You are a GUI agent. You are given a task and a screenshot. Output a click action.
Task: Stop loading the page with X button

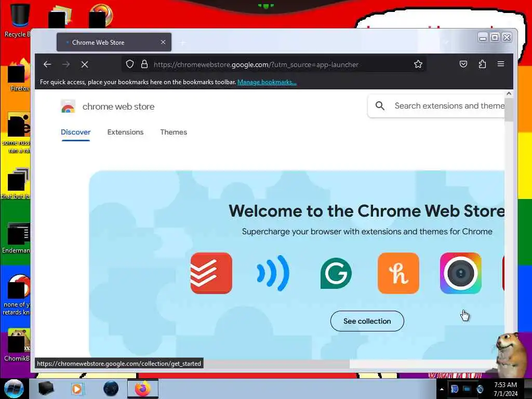[85, 64]
